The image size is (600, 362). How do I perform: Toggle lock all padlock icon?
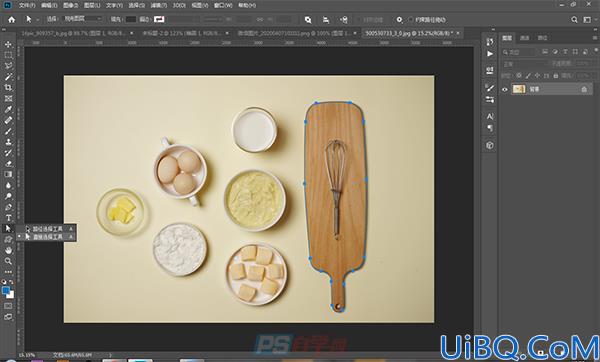(556, 76)
